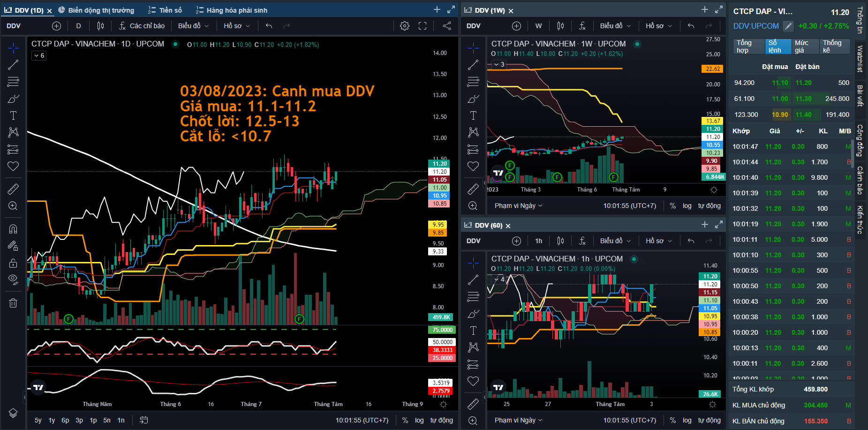Open the patterns tool in the DDV (1D) chart
Screen dimensions: 868x430
13,132
